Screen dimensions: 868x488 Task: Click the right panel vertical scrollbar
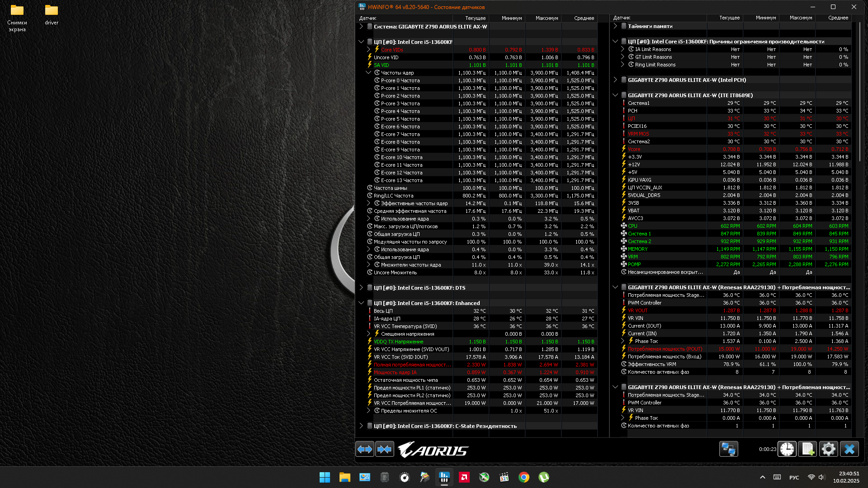click(x=859, y=90)
